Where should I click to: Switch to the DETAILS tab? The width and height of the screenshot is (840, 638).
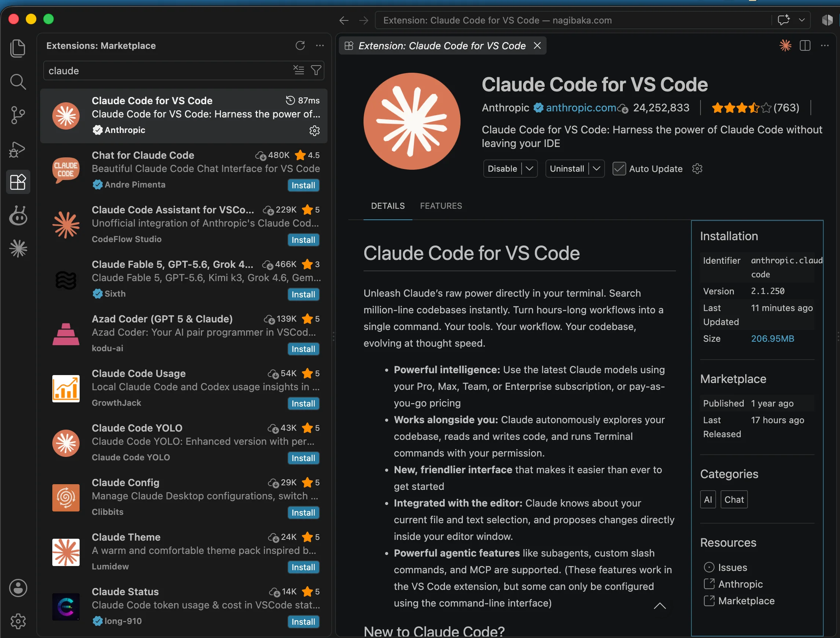coord(388,206)
